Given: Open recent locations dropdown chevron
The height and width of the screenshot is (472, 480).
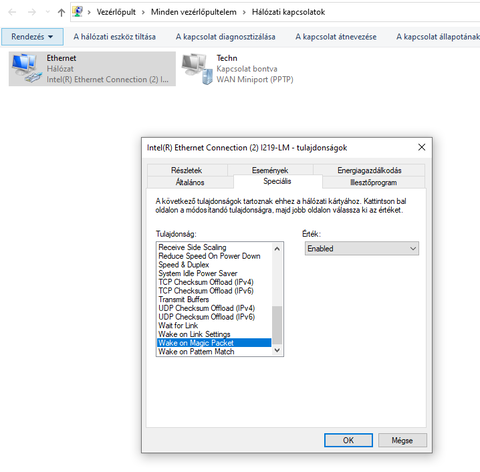Looking at the screenshot, I should click(47, 12).
